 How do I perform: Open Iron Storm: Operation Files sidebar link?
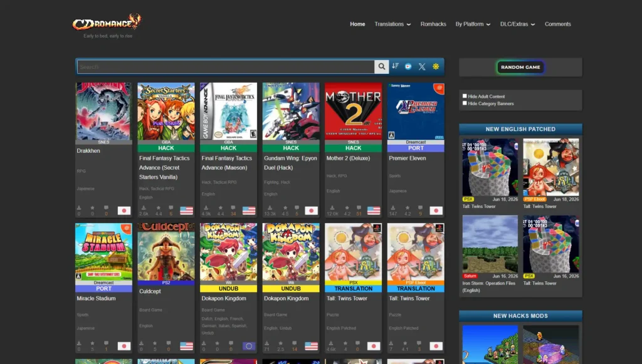point(489,287)
